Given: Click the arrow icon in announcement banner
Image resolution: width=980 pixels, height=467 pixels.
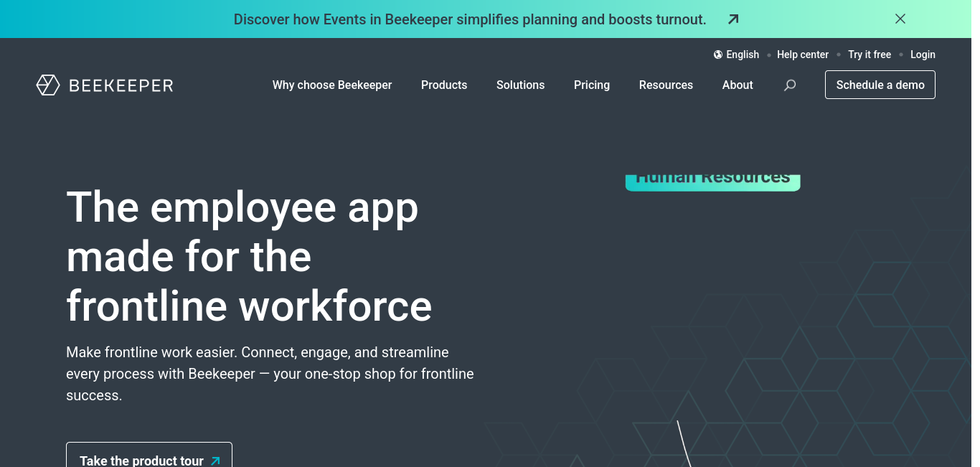Looking at the screenshot, I should tap(732, 19).
